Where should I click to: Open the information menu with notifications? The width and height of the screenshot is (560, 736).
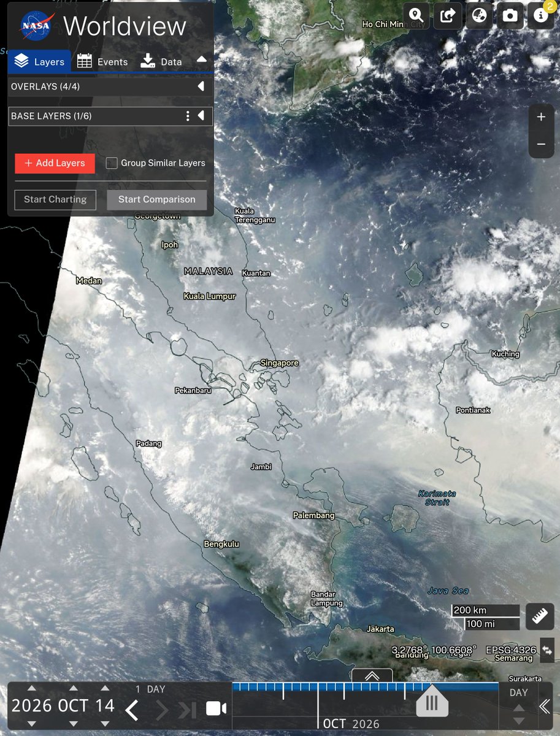coord(540,15)
